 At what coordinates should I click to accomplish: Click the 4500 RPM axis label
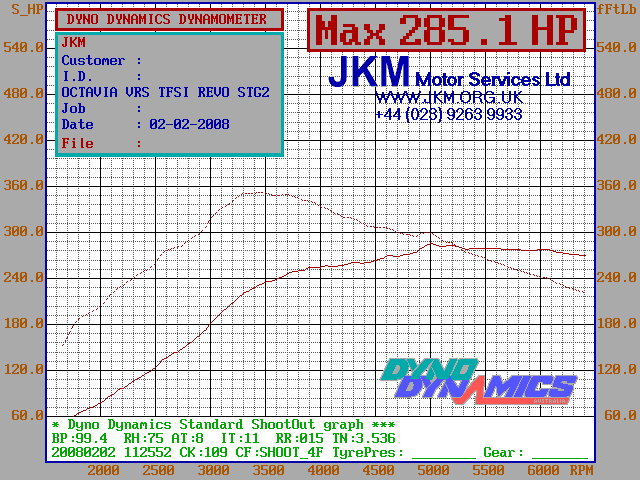pos(378,470)
